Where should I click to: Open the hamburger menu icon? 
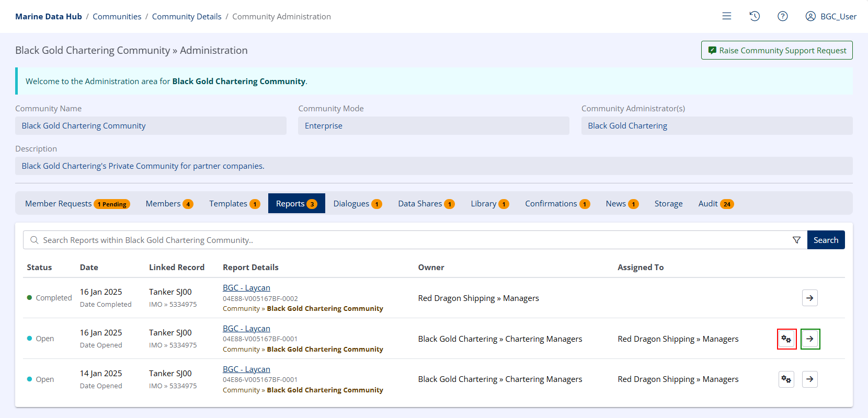[726, 16]
